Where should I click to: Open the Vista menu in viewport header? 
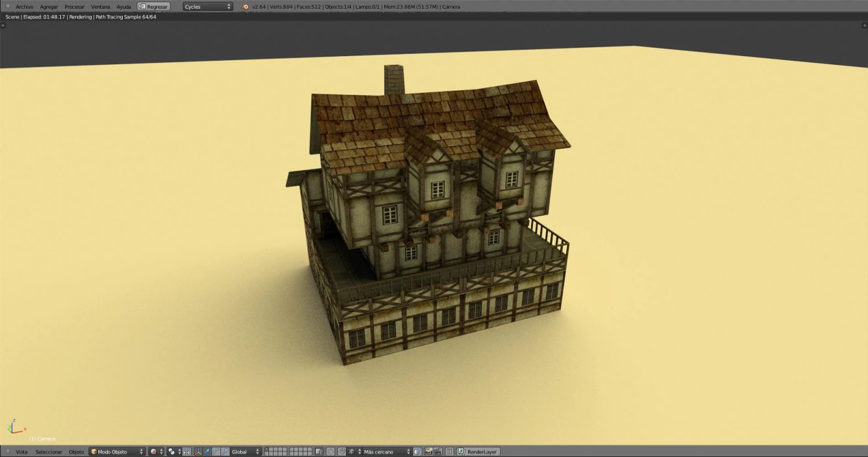click(21, 452)
